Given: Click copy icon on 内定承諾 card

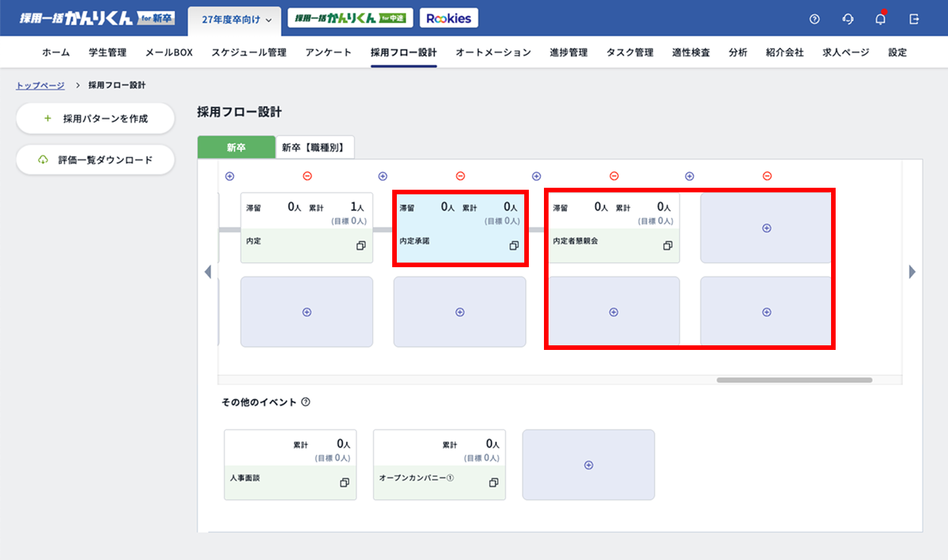Looking at the screenshot, I should point(514,246).
